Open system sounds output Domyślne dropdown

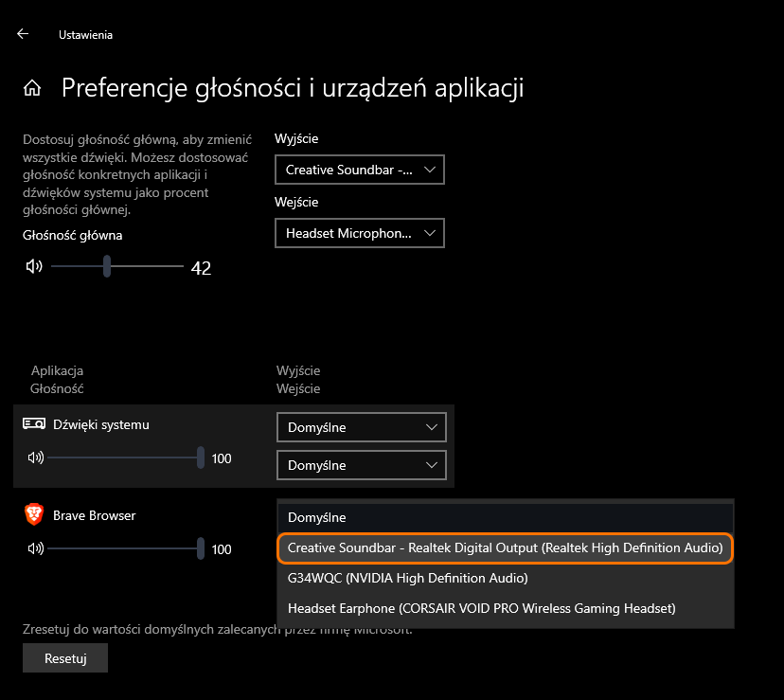(362, 427)
